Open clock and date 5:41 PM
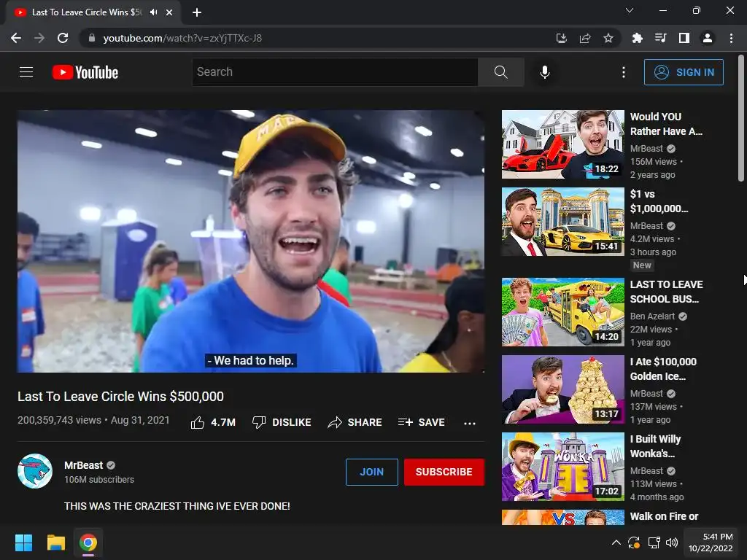747x560 pixels. (x=711, y=542)
